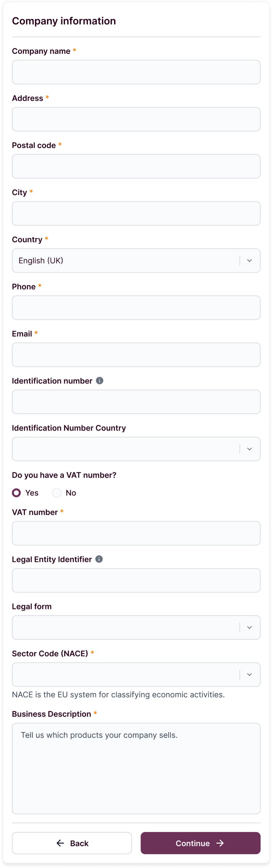Select the Yes VAT radio button
Viewport: 272px width, 868px height.
pos(17,493)
